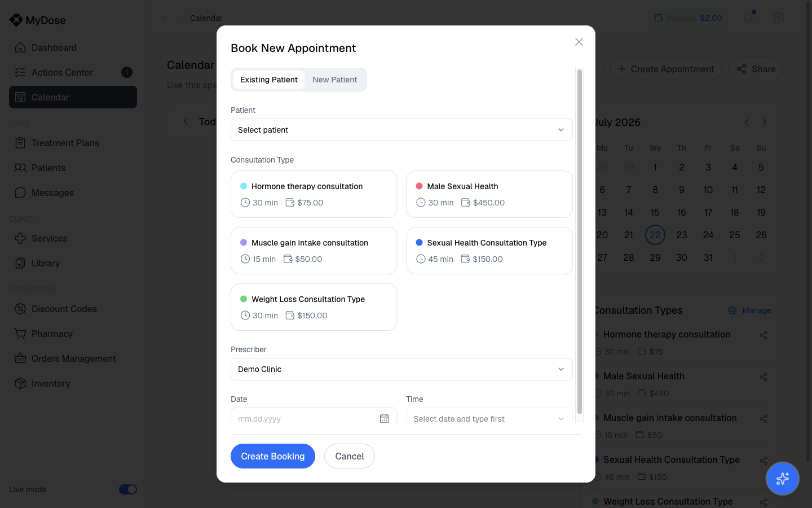Image resolution: width=812 pixels, height=508 pixels.
Task: Select the Existing Patient tab
Action: [x=269, y=80]
